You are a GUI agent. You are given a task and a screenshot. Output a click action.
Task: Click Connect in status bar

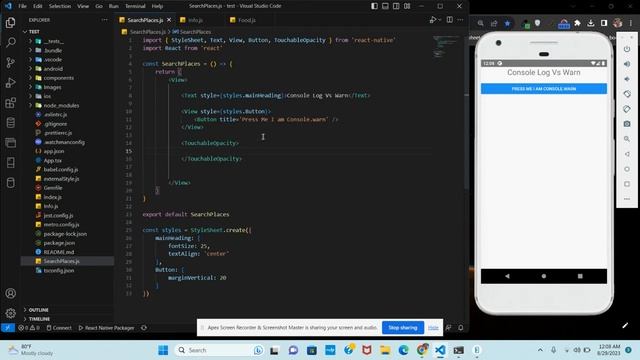pos(59,328)
